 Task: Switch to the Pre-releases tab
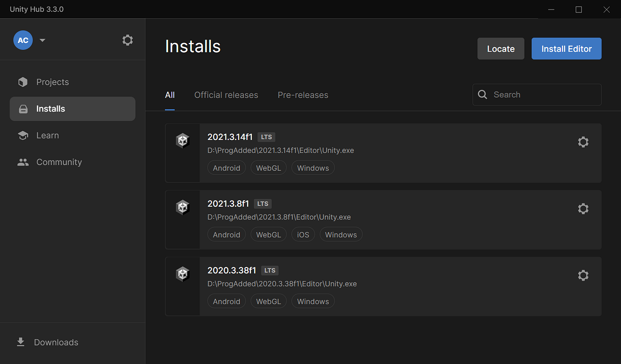point(303,95)
